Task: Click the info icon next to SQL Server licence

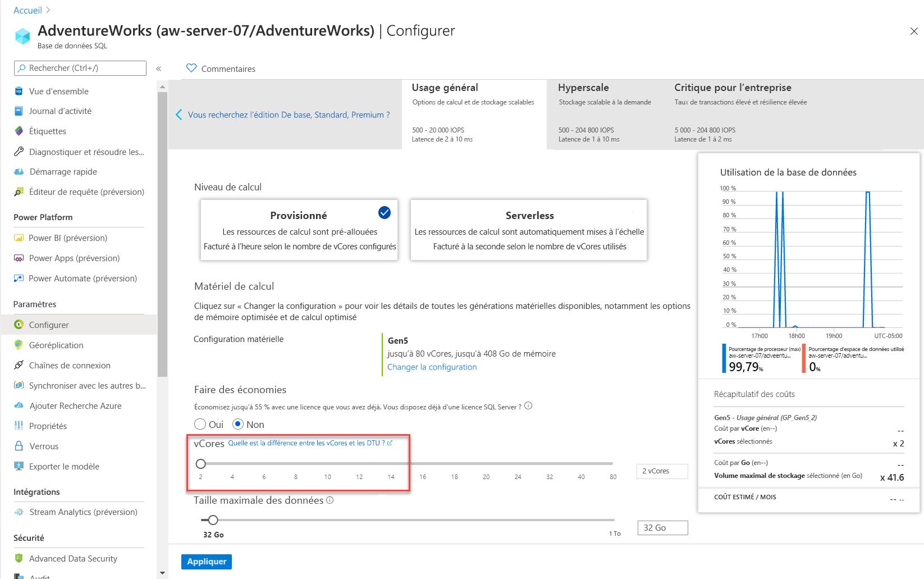Action: [528, 406]
